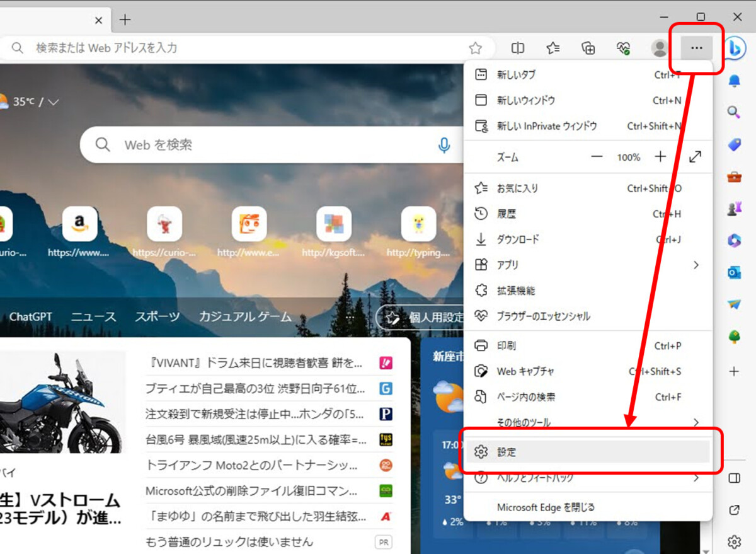Open the sidebar search magnifier icon
Viewport: 756px width, 554px height.
(734, 112)
